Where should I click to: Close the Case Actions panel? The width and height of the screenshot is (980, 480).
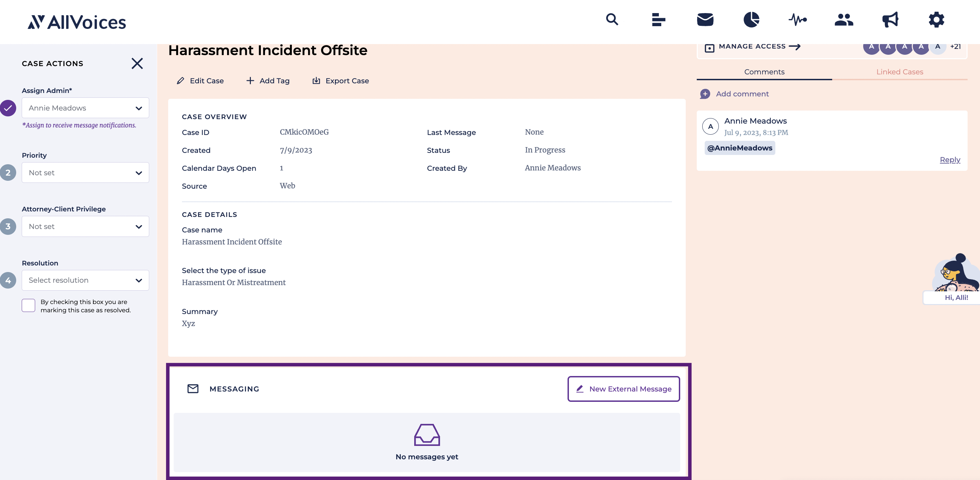137,63
